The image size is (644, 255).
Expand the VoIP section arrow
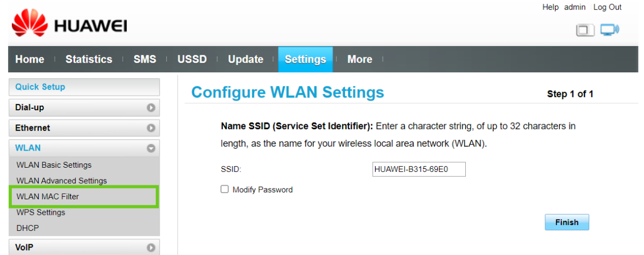[x=151, y=247]
